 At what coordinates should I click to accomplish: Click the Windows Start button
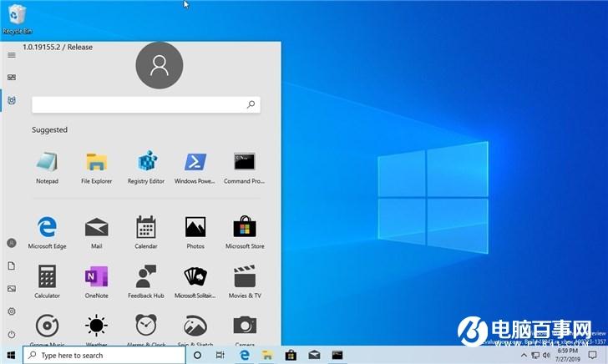(x=11, y=355)
